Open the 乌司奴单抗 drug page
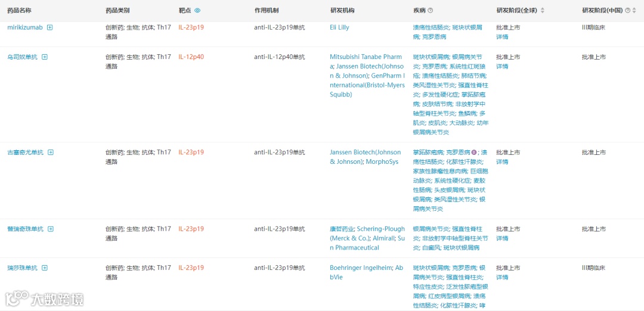Screen dimensions: 644x311 [x=22, y=57]
